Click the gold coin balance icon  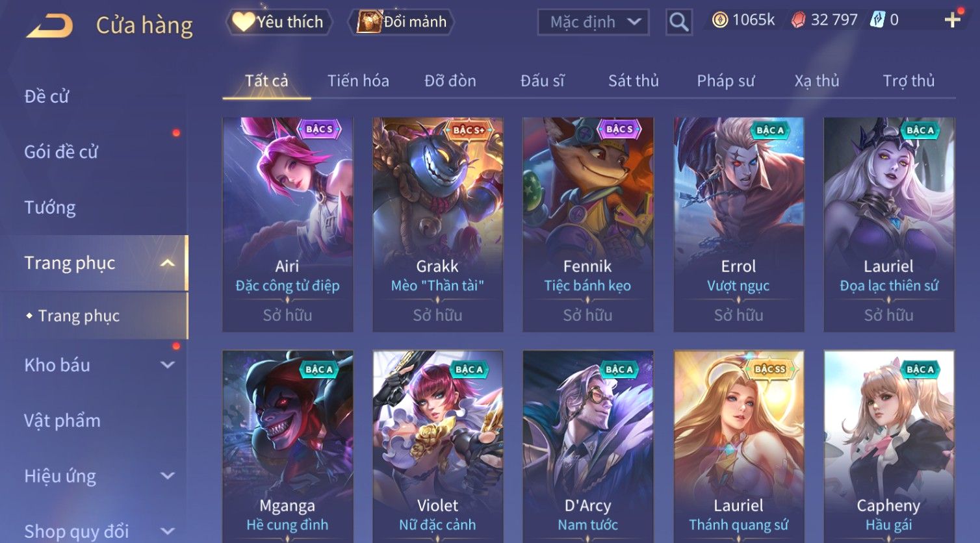[x=719, y=20]
